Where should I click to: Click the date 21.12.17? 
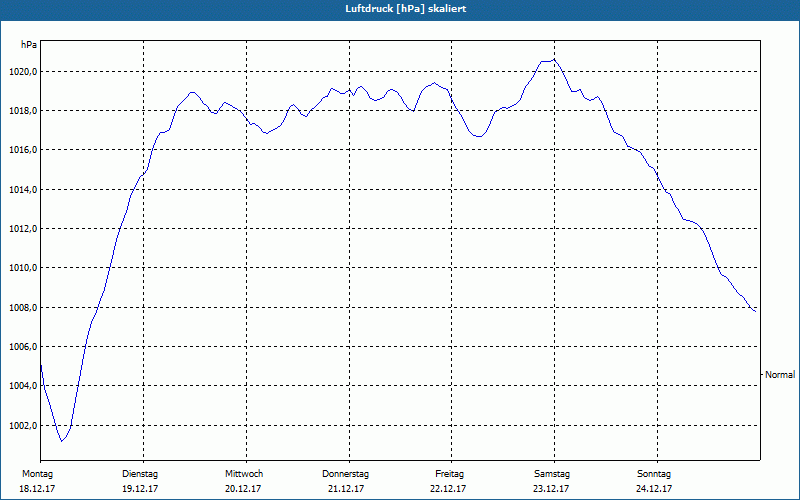[346, 489]
